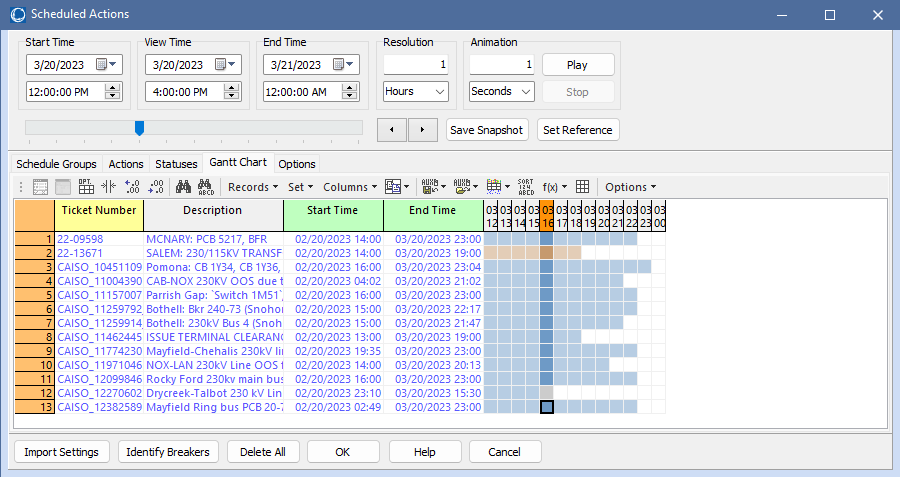Click the Sort ABCD toolbar icon

pyautogui.click(x=525, y=187)
